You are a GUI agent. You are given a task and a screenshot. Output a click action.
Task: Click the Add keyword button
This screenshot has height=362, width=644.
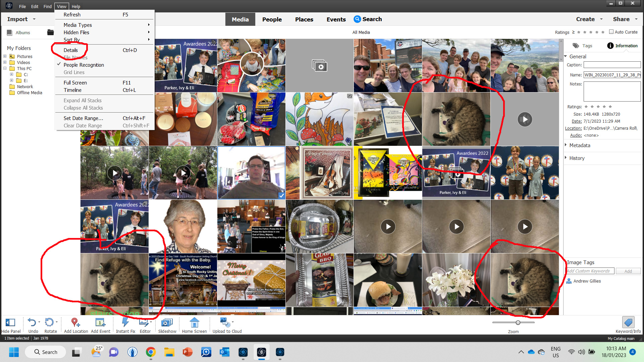point(628,271)
